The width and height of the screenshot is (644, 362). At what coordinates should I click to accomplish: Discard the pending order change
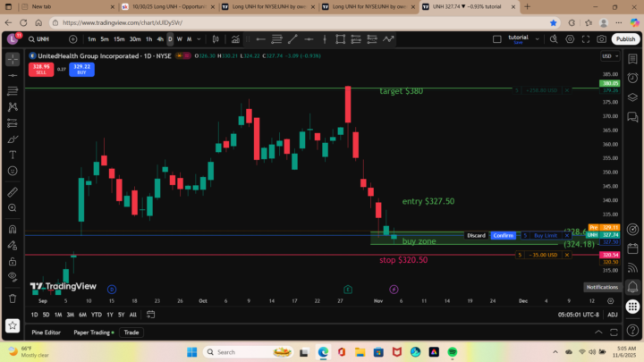tap(476, 235)
